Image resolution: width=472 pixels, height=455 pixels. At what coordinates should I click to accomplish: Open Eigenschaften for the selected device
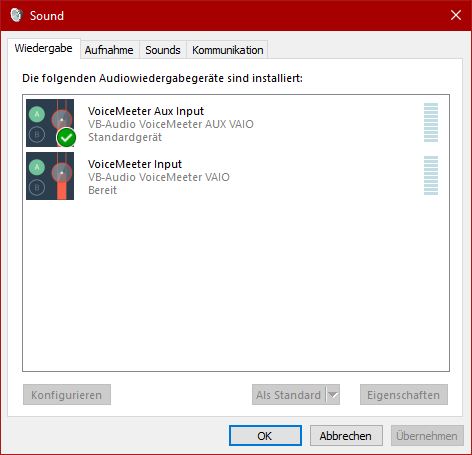(x=404, y=395)
